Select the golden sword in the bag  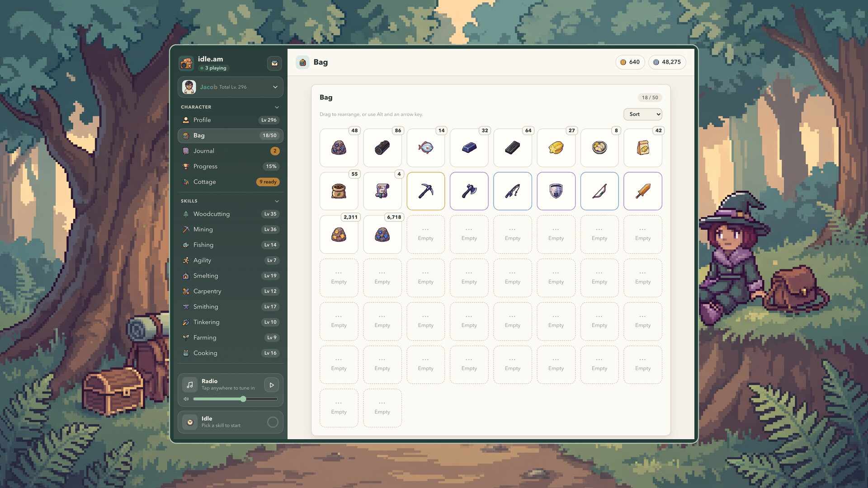642,191
